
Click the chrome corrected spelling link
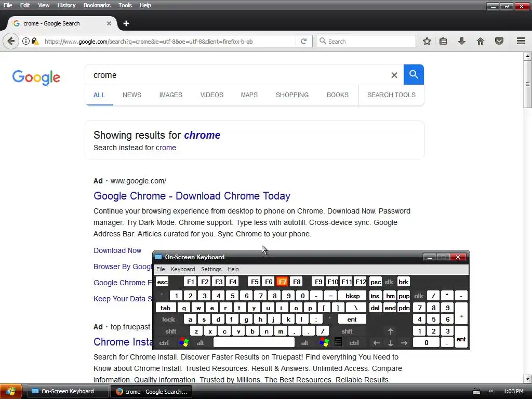202,135
